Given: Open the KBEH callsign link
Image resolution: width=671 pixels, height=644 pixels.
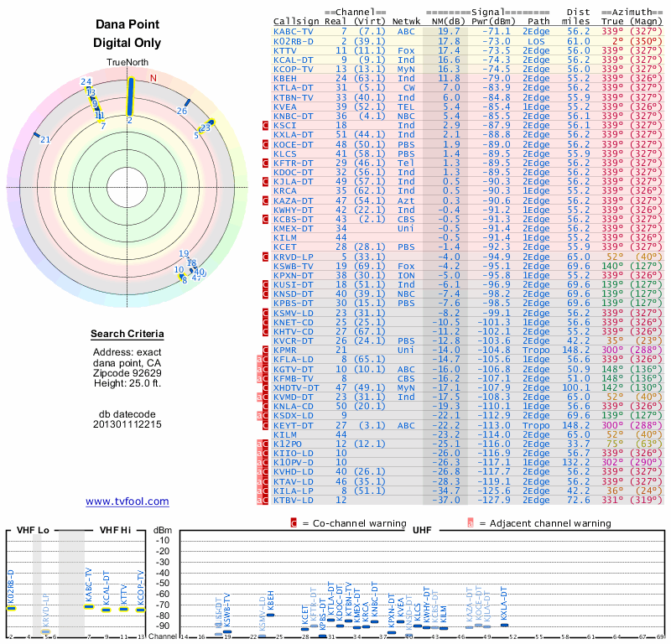Looking at the screenshot, I should [x=284, y=78].
